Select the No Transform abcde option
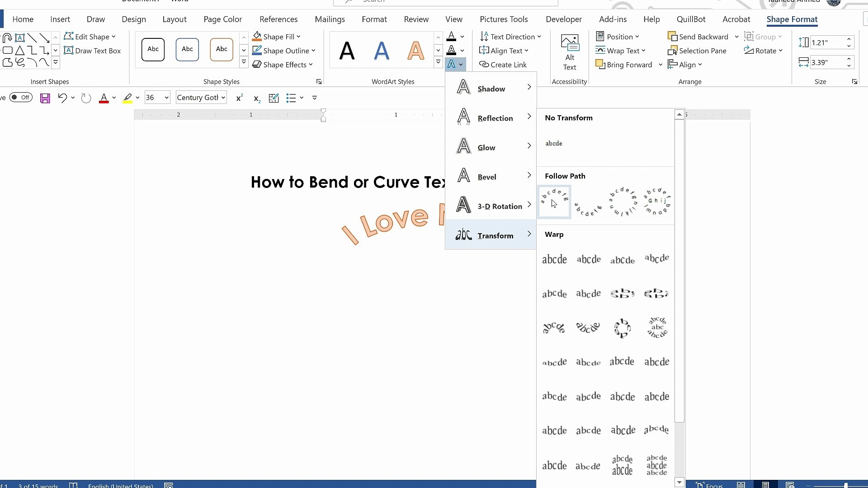Viewport: 868px width, 488px height. (x=554, y=143)
